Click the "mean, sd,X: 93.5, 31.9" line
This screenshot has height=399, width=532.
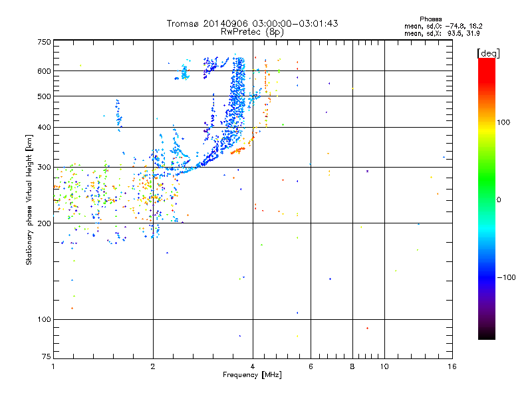442,33
